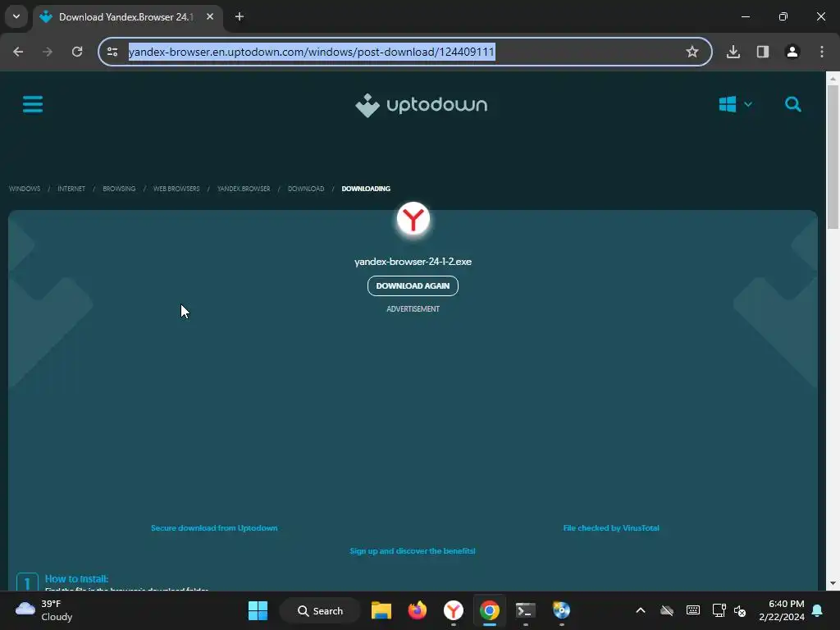Click the How to install heading
Screen dimensions: 840x630
76,578
